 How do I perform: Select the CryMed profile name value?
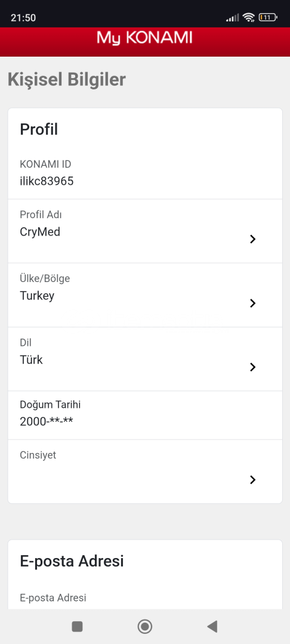[x=40, y=232]
